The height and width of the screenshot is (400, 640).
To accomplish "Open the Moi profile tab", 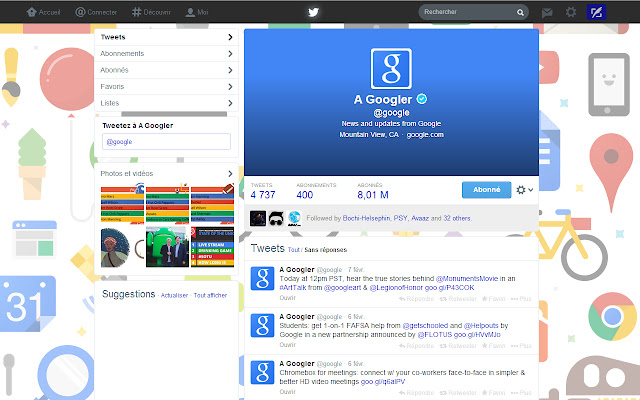I will [197, 12].
